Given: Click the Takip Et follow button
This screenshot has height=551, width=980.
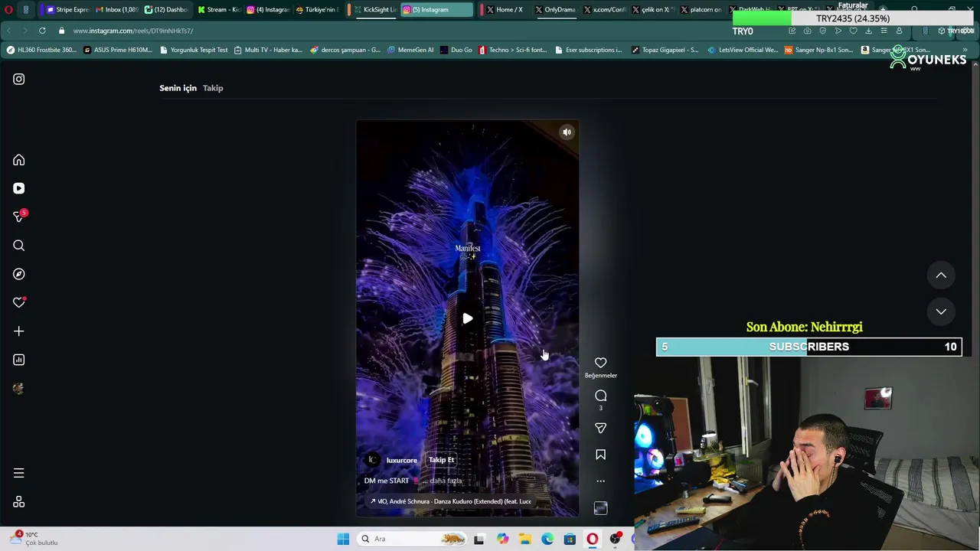Looking at the screenshot, I should [x=441, y=460].
